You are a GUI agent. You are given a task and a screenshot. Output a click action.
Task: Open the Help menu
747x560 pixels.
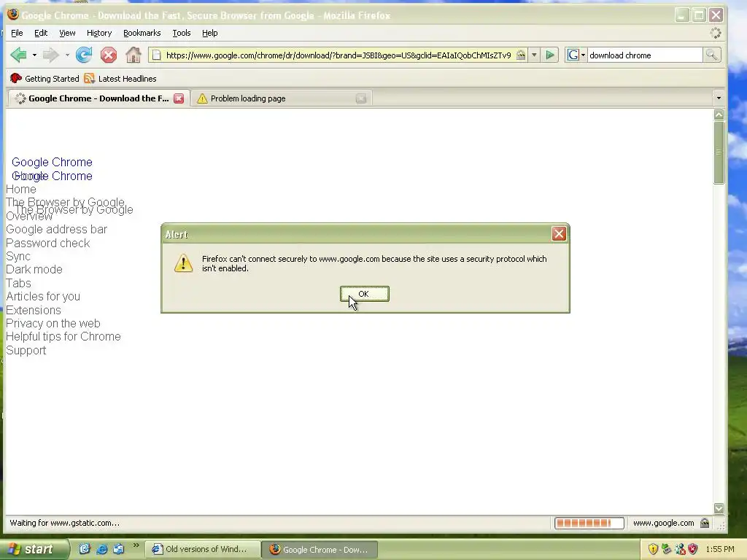pyautogui.click(x=209, y=33)
